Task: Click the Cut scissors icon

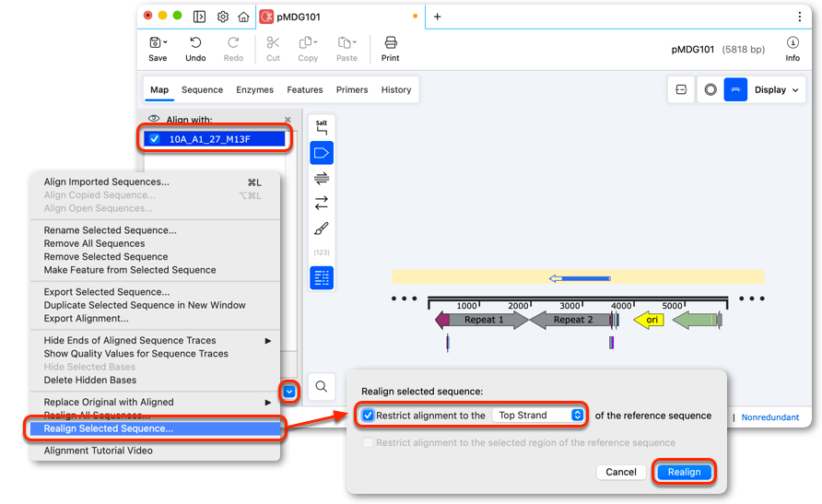Action: click(273, 42)
